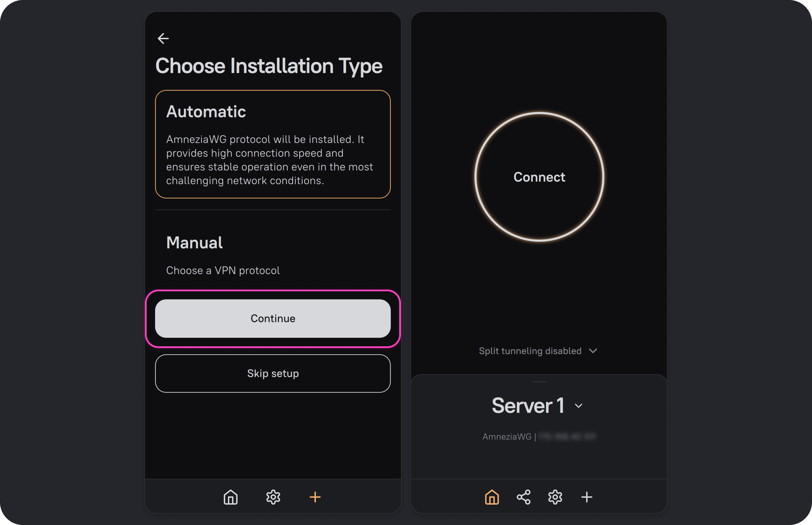Viewport: 812px width, 525px height.
Task: Click the back arrow on installation screen
Action: [163, 38]
